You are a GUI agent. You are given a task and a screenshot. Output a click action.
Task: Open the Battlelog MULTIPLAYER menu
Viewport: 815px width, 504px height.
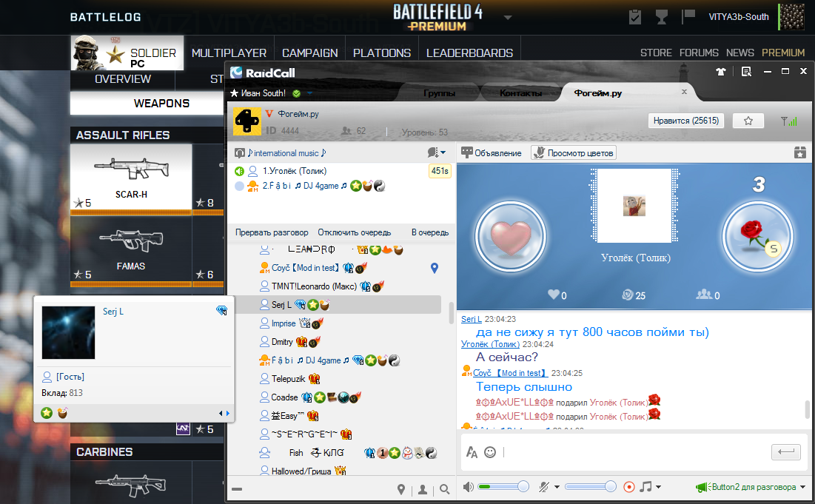coord(229,53)
